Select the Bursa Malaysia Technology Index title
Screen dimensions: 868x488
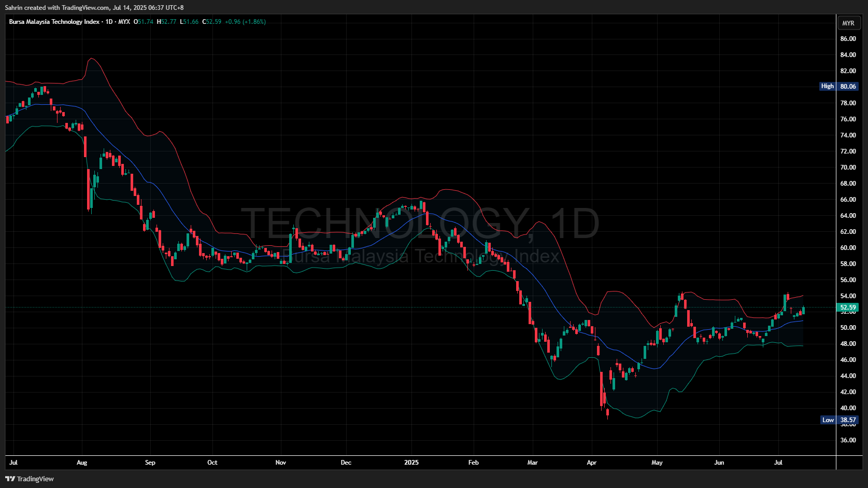[54, 22]
